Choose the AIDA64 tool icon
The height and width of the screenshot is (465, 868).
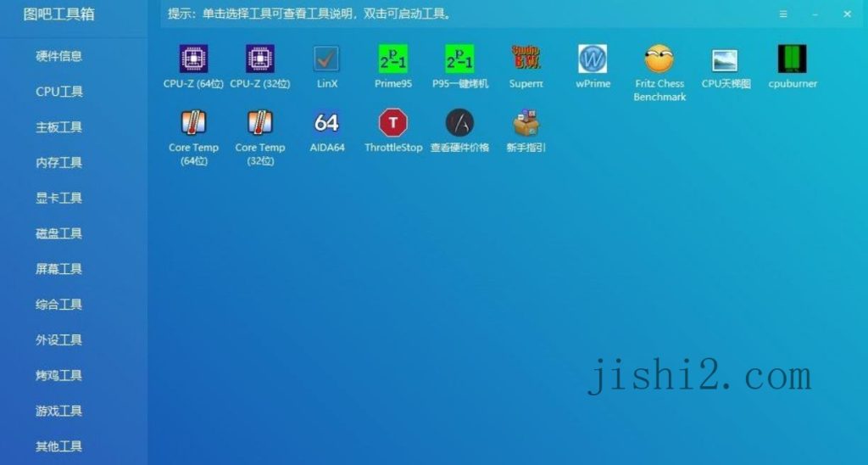pyautogui.click(x=326, y=122)
